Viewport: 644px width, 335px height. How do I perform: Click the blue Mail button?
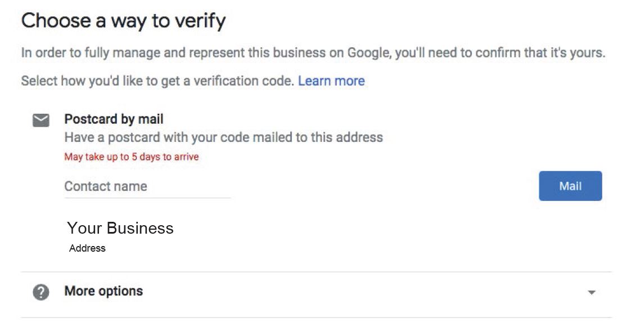point(570,186)
